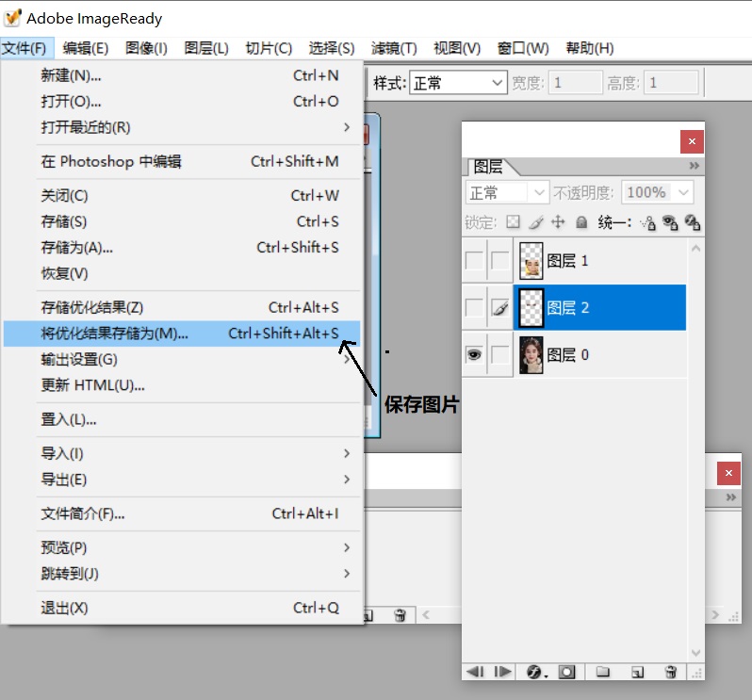This screenshot has width=752, height=700.
Task: Open the 滤镜(T) menu
Action: click(x=394, y=48)
